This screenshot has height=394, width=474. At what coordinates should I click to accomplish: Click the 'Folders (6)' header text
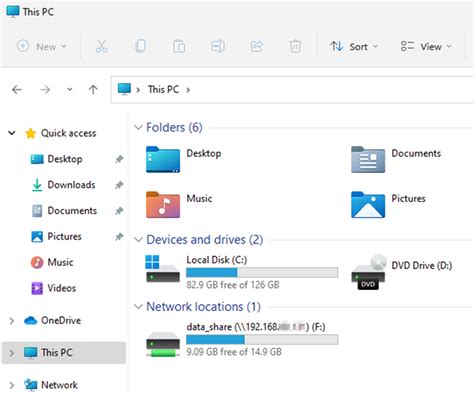tap(174, 127)
